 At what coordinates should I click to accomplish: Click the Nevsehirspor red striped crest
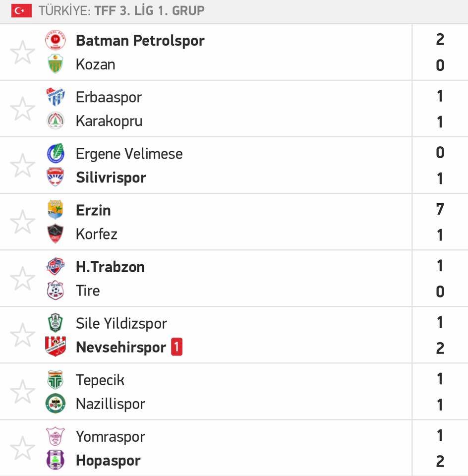55,347
